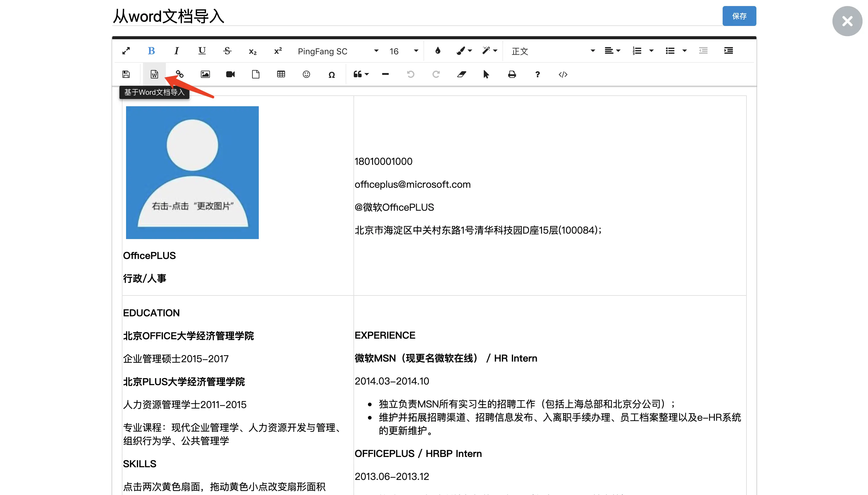This screenshot has width=868, height=495.
Task: Toggle the code view icon
Action: tap(563, 75)
